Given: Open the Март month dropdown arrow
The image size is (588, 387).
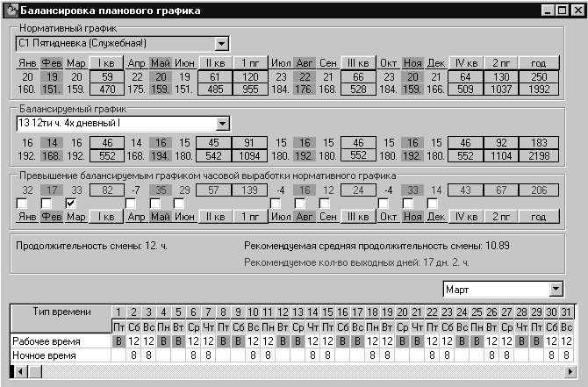Looking at the screenshot, I should 556,290.
